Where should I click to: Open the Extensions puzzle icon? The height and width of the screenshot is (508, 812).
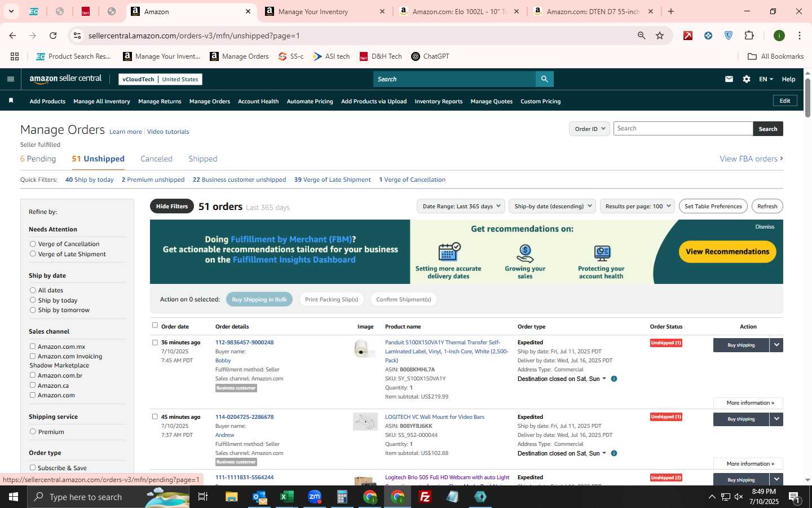coord(749,36)
